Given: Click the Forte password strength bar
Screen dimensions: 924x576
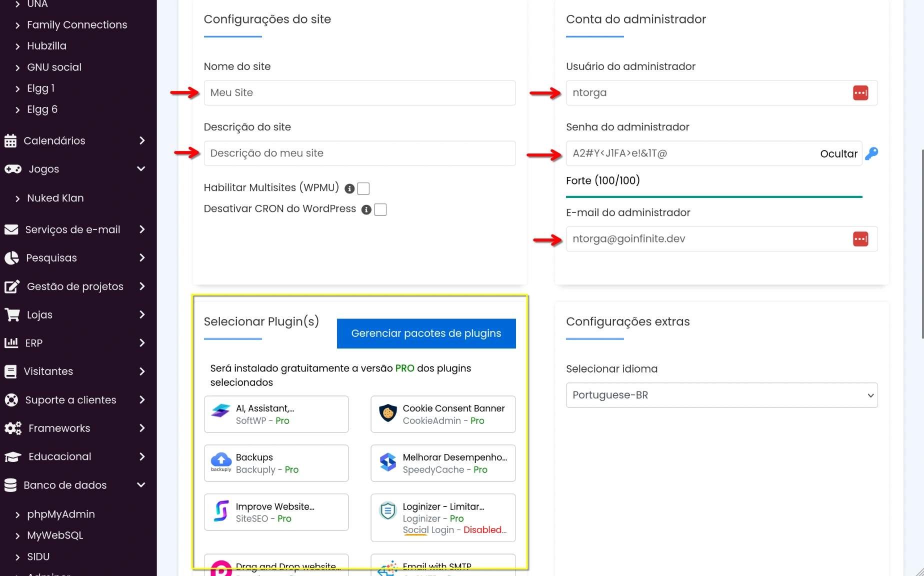Looking at the screenshot, I should 714,196.
